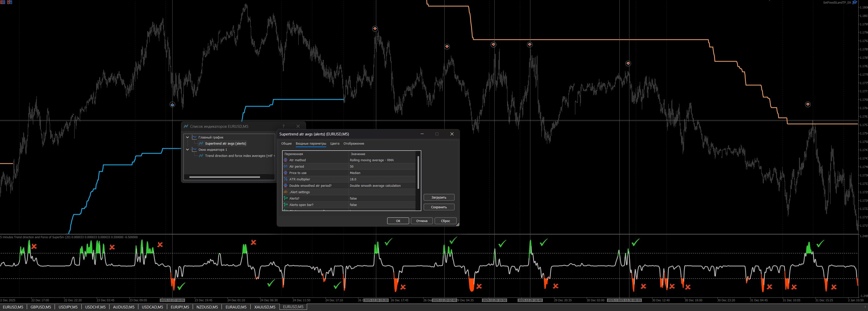Click the Atr period value field 50
Viewport: 868px width, 311px height.
click(382, 167)
